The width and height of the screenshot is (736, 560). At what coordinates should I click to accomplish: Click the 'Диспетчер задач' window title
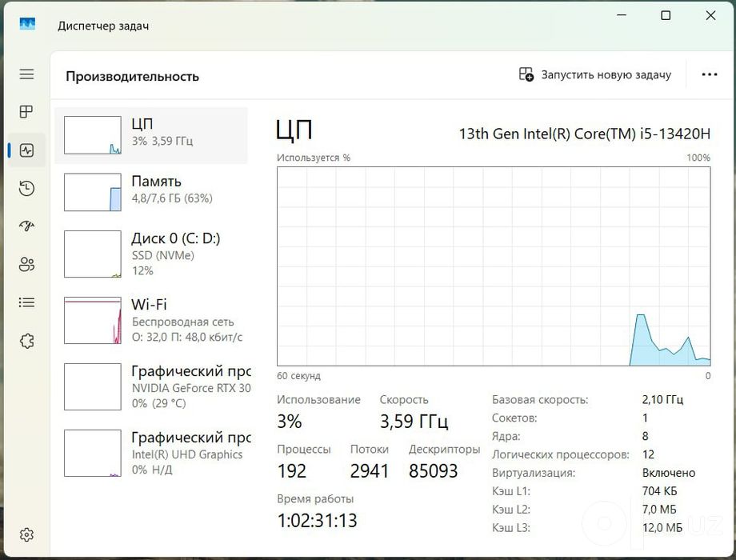point(103,26)
